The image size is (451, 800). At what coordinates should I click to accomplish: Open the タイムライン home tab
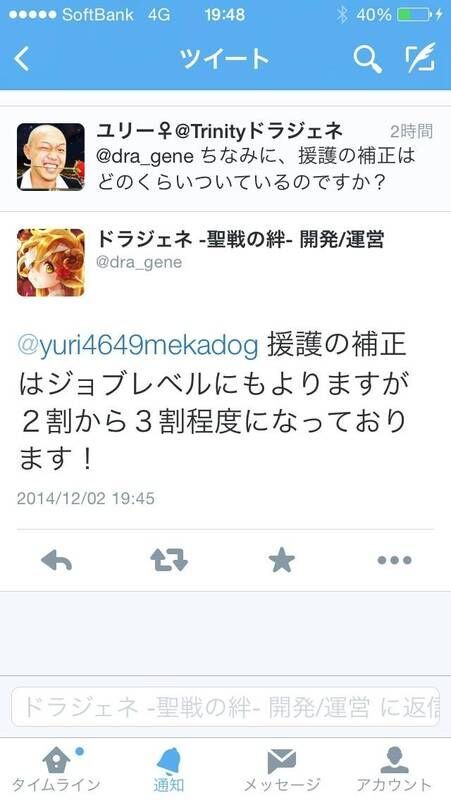pyautogui.click(x=56, y=769)
